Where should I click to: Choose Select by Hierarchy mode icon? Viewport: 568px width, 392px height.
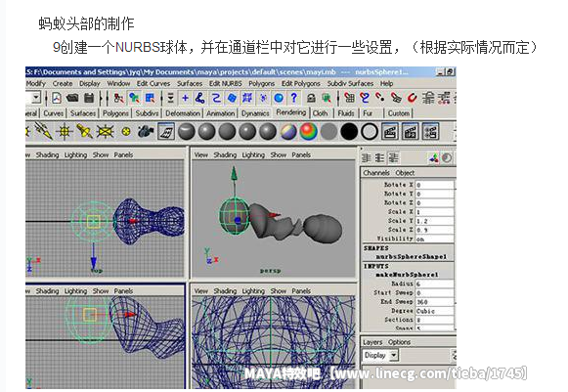(119, 98)
